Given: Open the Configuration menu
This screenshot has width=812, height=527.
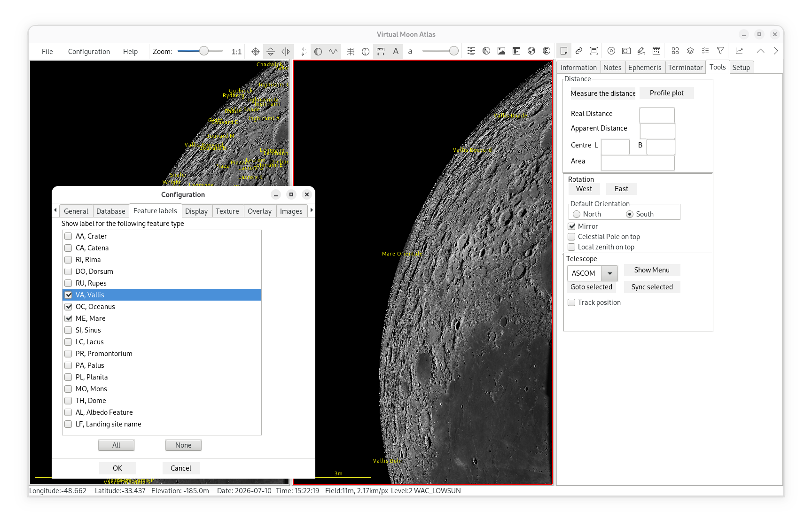Looking at the screenshot, I should click(89, 52).
